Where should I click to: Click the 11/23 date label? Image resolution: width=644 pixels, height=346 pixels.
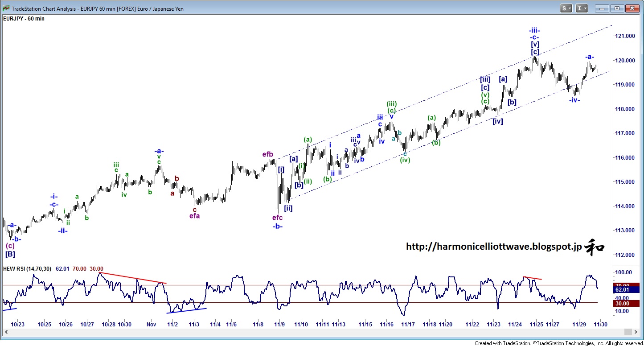493,324
